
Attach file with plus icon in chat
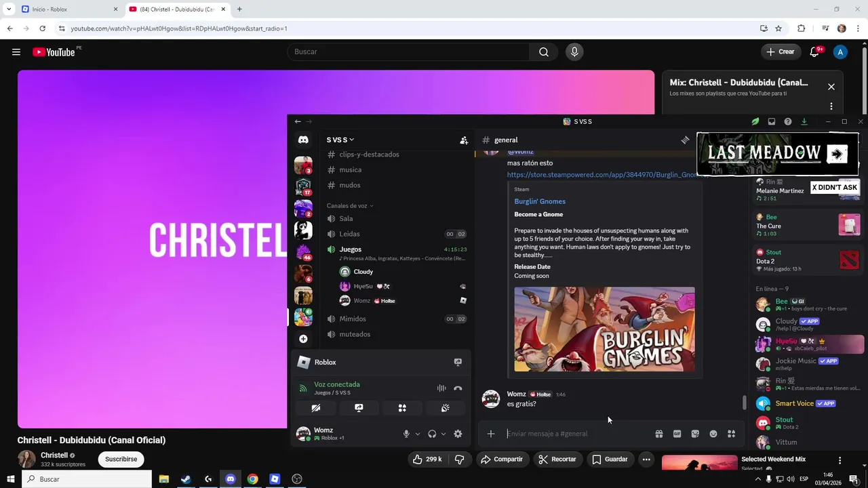[491, 434]
